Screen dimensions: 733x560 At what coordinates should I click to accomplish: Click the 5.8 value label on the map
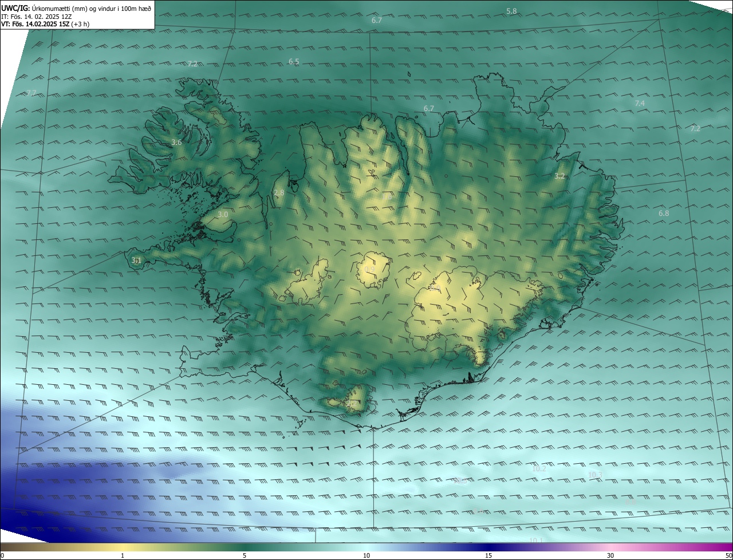pyautogui.click(x=511, y=11)
